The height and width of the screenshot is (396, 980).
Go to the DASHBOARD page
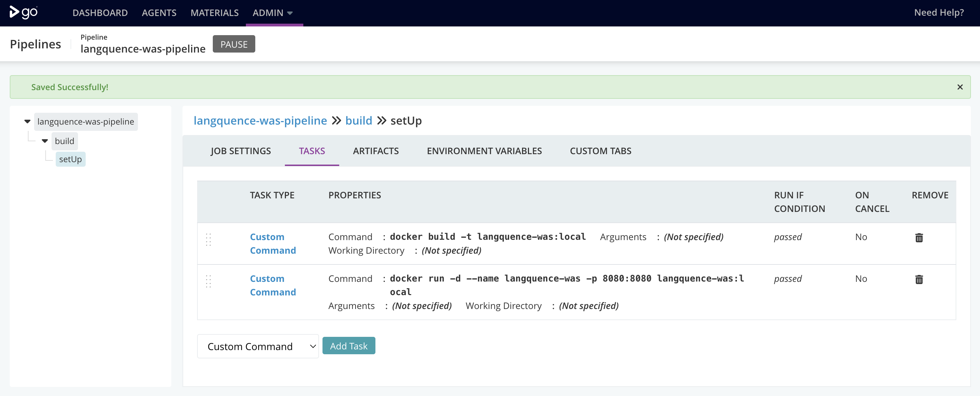(x=100, y=13)
